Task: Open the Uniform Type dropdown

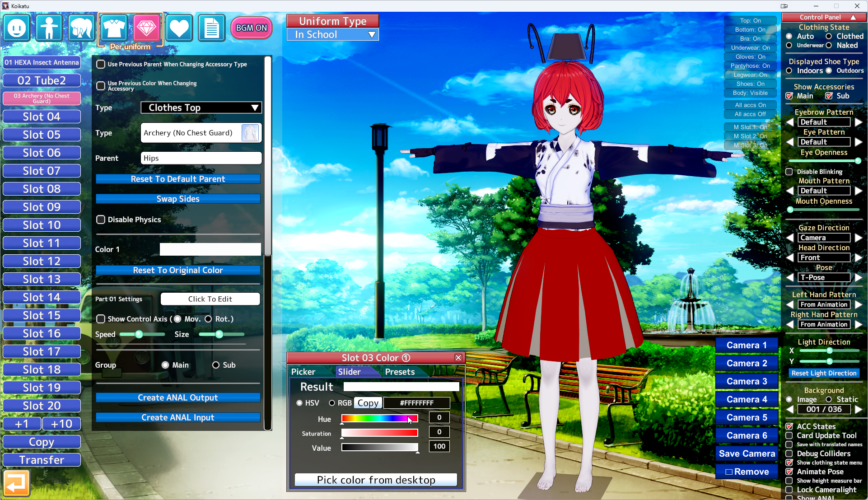Action: point(333,34)
